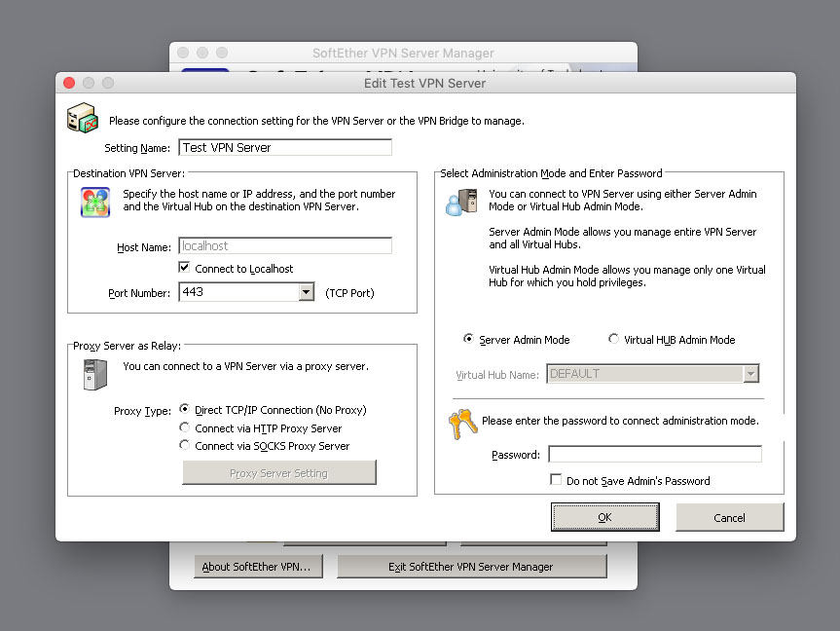This screenshot has height=631, width=840.
Task: Click the server configuration icon at top left
Action: [82, 118]
